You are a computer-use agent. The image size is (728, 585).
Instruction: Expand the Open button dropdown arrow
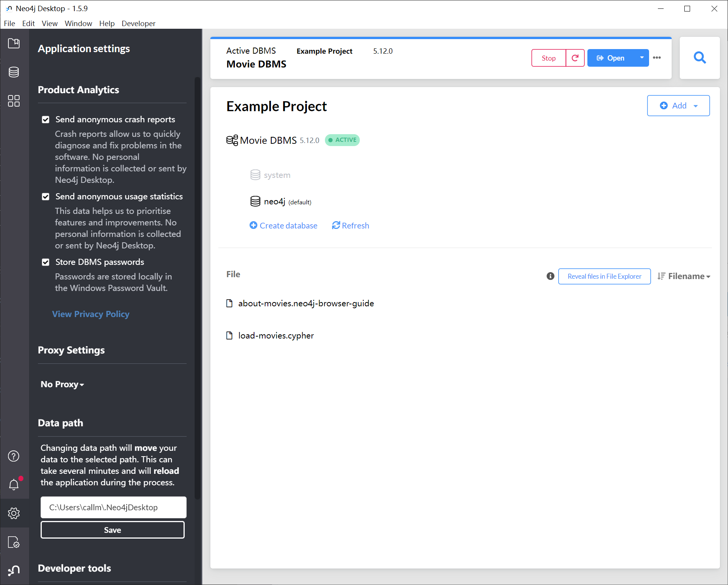(x=642, y=58)
